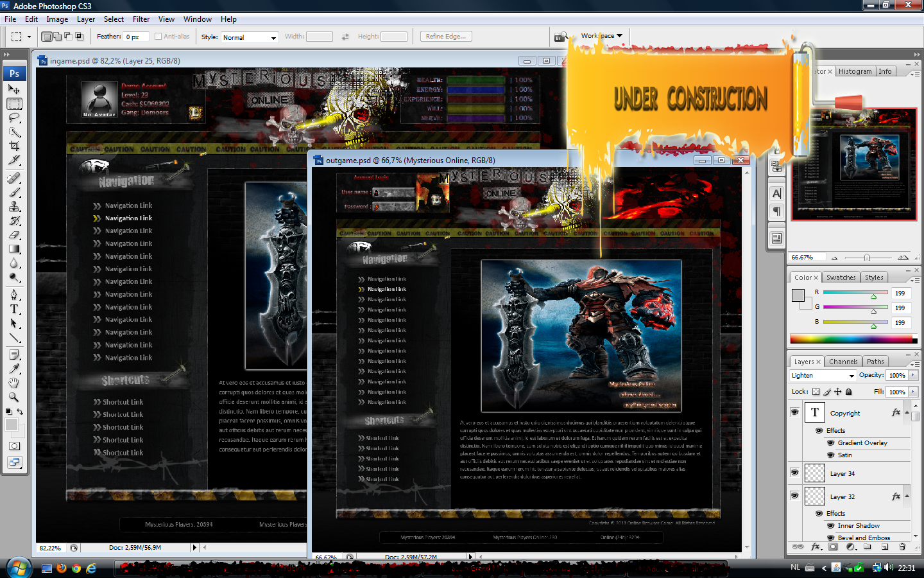Image resolution: width=924 pixels, height=578 pixels.
Task: Click the Feather input field
Action: [x=137, y=37]
